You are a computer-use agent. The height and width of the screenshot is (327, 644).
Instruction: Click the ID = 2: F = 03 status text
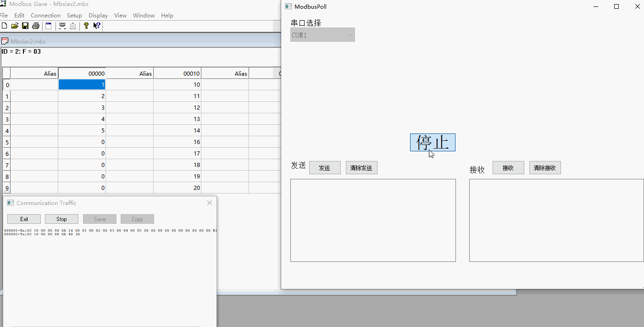[x=21, y=52]
